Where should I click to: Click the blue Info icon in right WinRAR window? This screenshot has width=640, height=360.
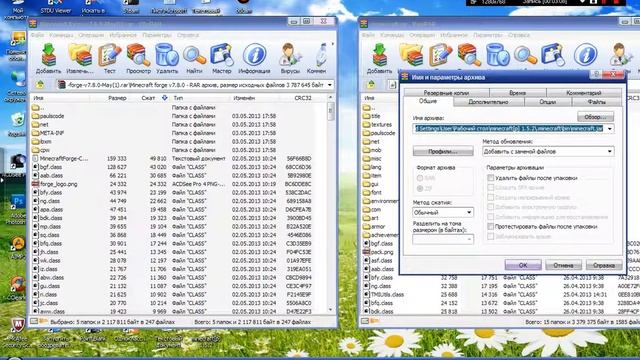585,55
